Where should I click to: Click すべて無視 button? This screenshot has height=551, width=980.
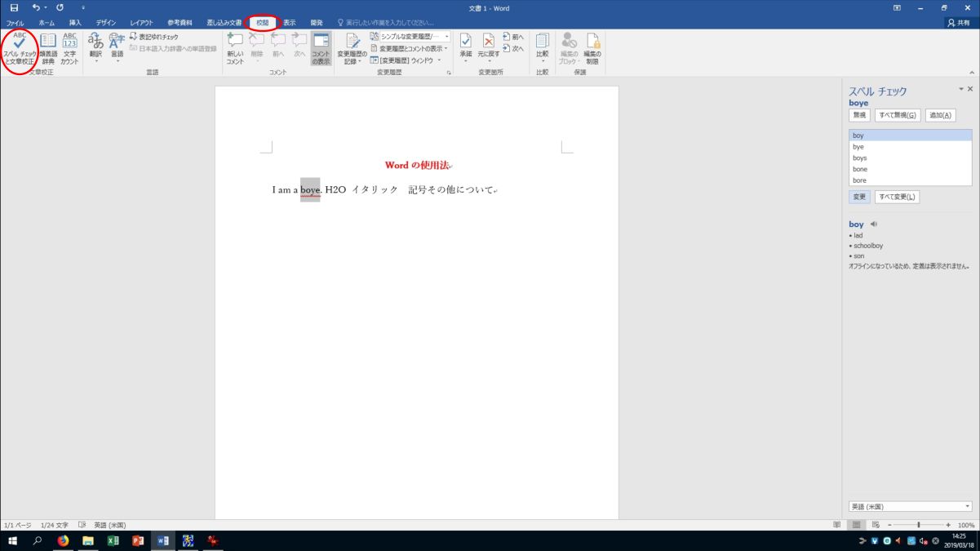point(898,115)
